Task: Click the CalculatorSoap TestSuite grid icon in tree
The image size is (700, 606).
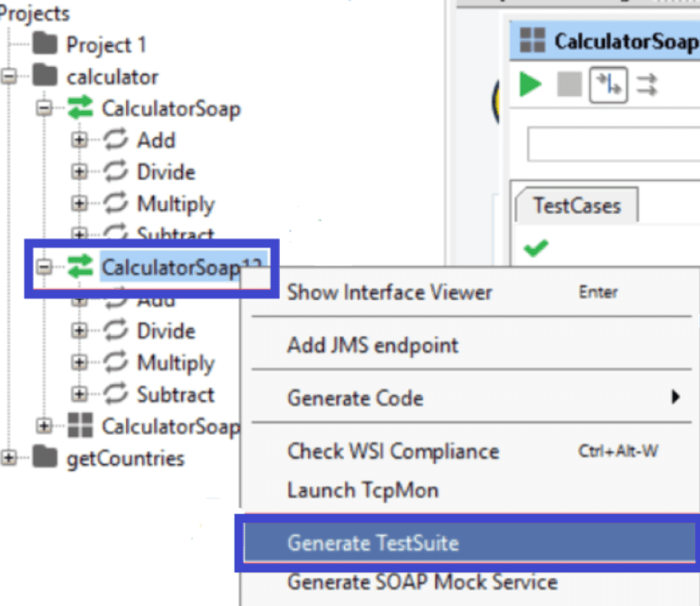Action: [80, 425]
